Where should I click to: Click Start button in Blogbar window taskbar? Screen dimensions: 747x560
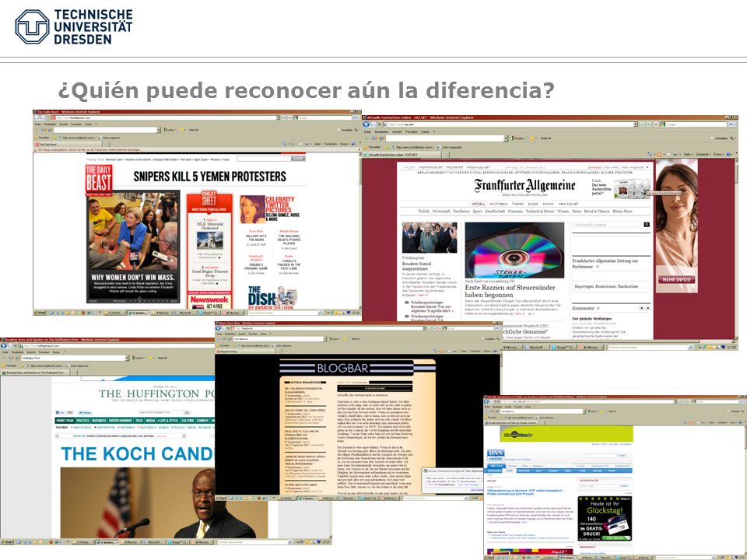(222, 498)
